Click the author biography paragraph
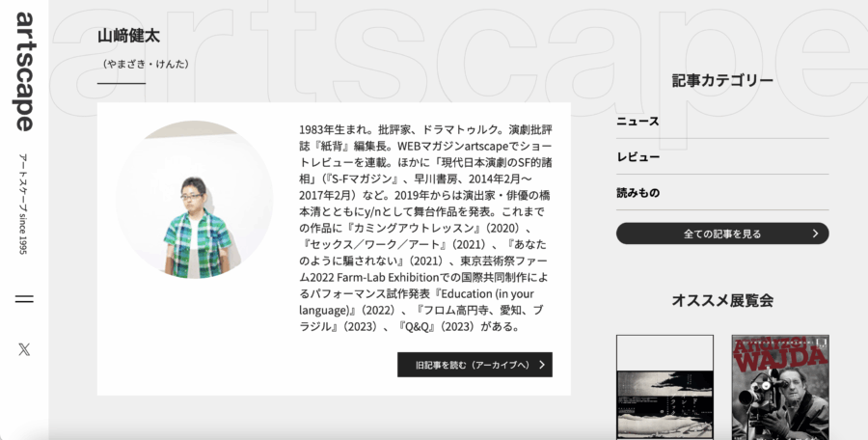 (425, 228)
